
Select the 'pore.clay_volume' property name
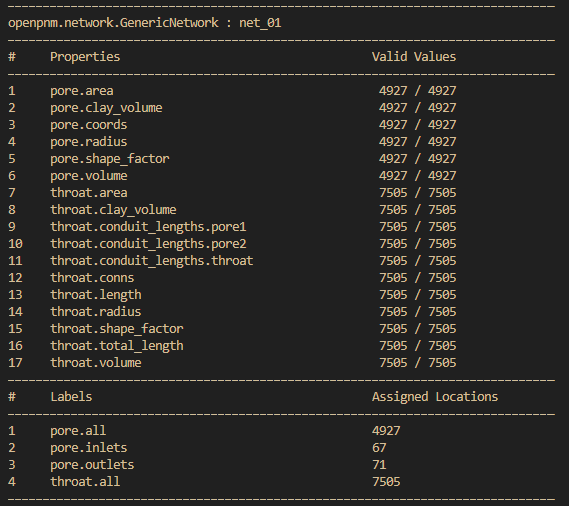click(x=106, y=108)
